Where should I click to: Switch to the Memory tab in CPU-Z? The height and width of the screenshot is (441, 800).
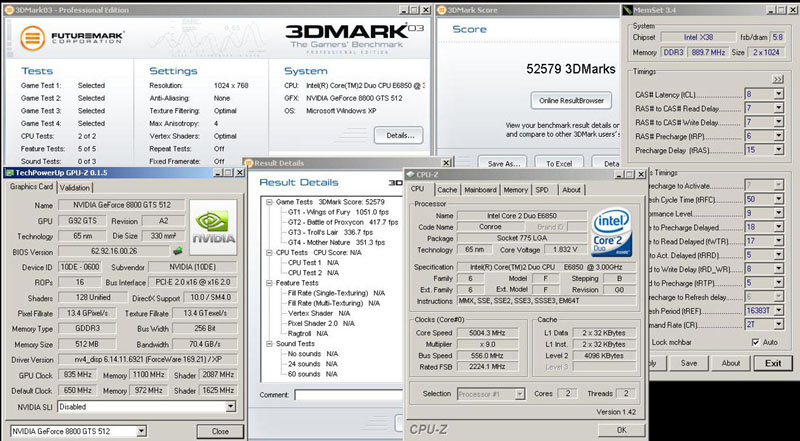(515, 190)
